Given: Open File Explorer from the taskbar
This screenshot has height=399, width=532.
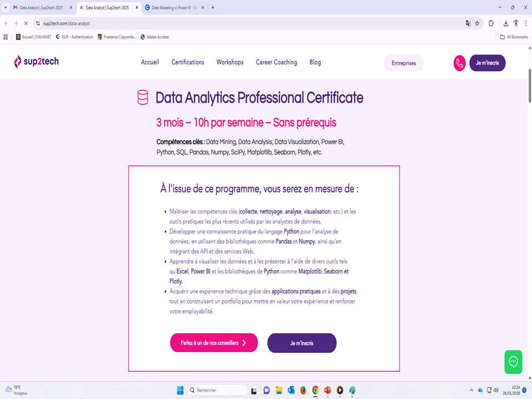Looking at the screenshot, I should 279,390.
